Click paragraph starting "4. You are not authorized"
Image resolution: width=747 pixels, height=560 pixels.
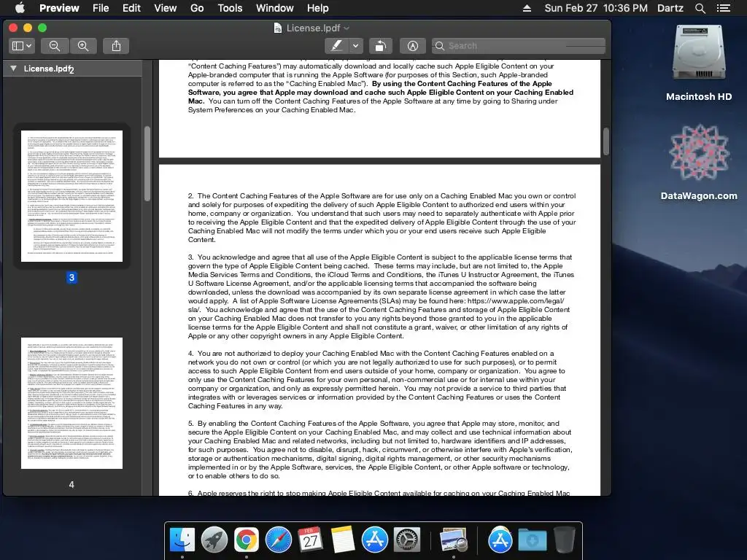click(x=377, y=379)
